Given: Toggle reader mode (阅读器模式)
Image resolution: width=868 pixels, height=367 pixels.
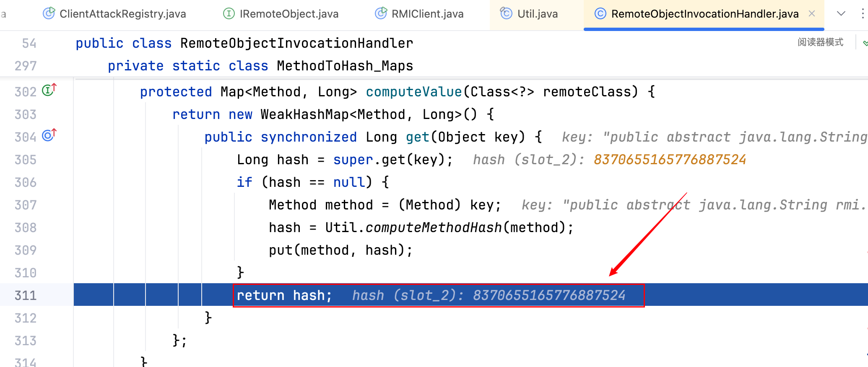Looking at the screenshot, I should pos(820,42).
